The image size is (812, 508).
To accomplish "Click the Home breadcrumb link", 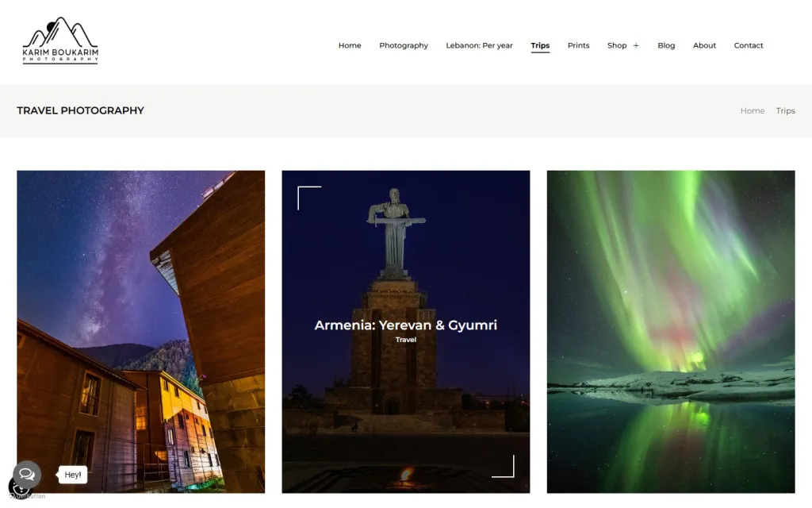I will [x=752, y=111].
